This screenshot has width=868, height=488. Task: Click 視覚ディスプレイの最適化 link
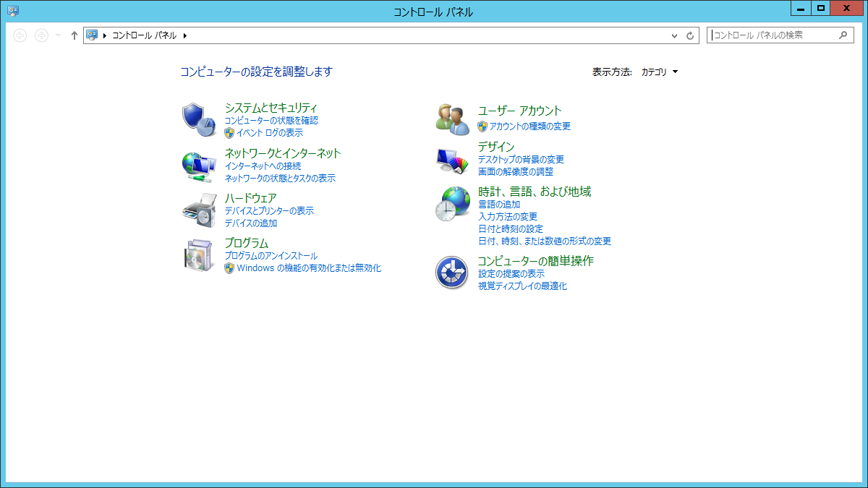pos(522,286)
